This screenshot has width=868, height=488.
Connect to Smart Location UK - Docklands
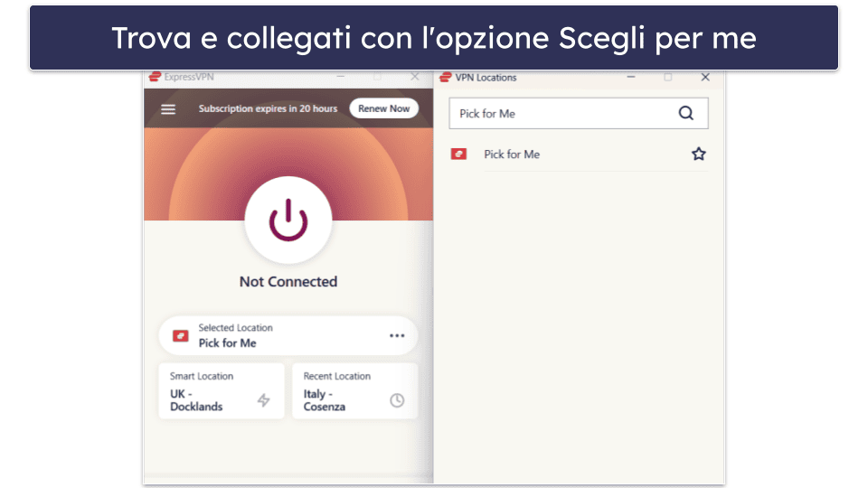[x=222, y=391]
